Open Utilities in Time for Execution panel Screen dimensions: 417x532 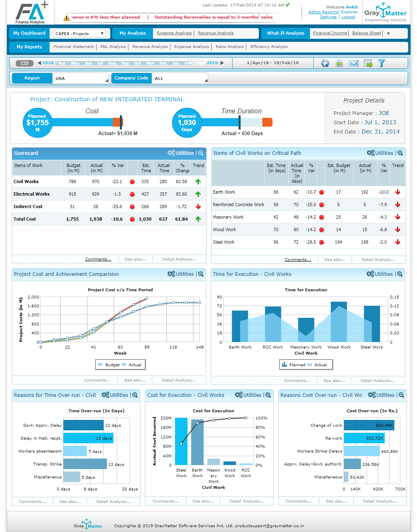pyautogui.click(x=380, y=274)
